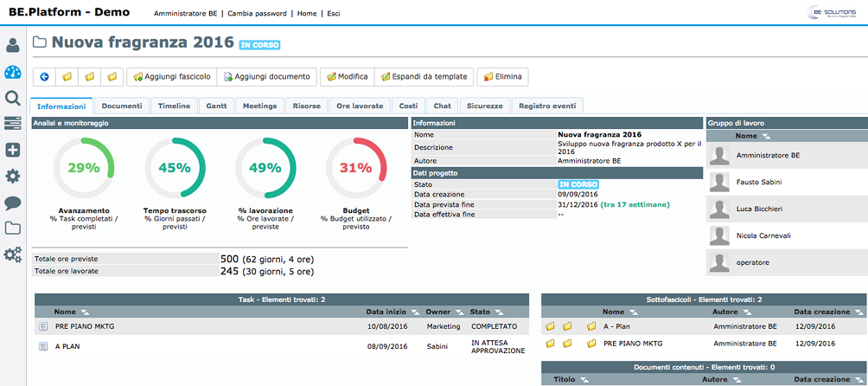Click the middle folder icon in toolbar
This screenshot has width=868, height=386.
coord(90,77)
